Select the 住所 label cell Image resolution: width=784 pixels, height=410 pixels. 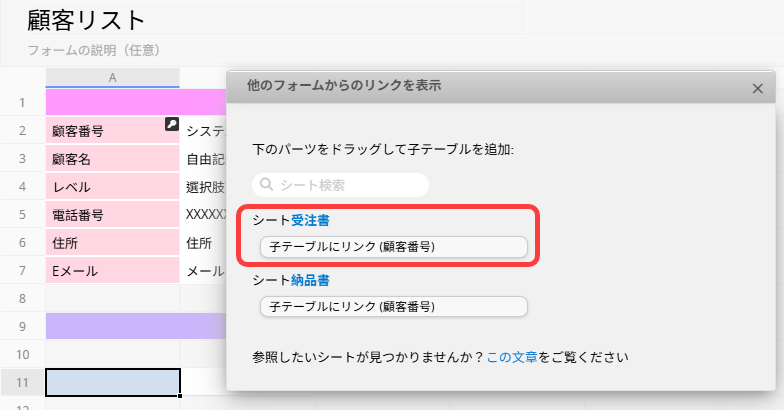[x=112, y=242]
